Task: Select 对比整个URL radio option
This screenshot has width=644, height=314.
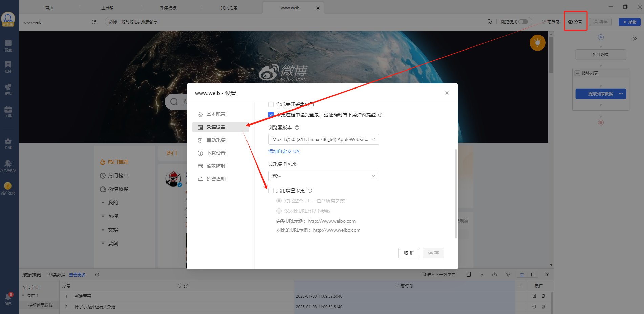Action: pyautogui.click(x=279, y=201)
